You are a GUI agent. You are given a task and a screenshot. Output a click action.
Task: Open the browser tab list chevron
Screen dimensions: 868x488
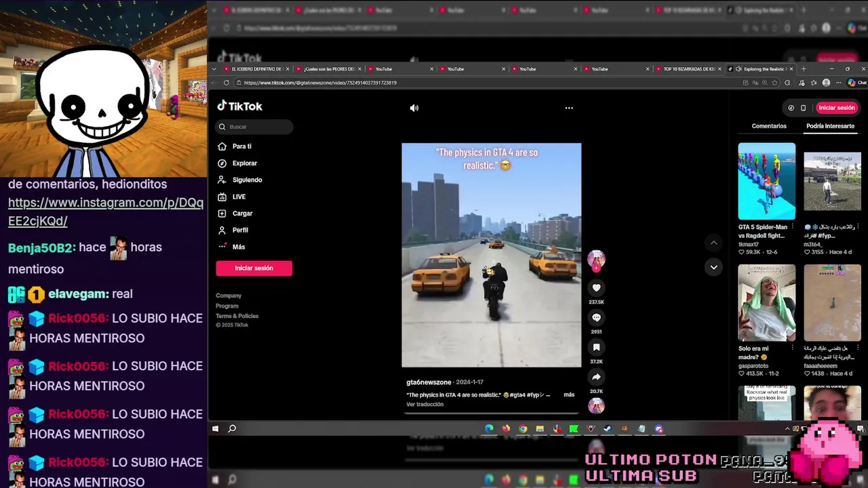point(214,69)
